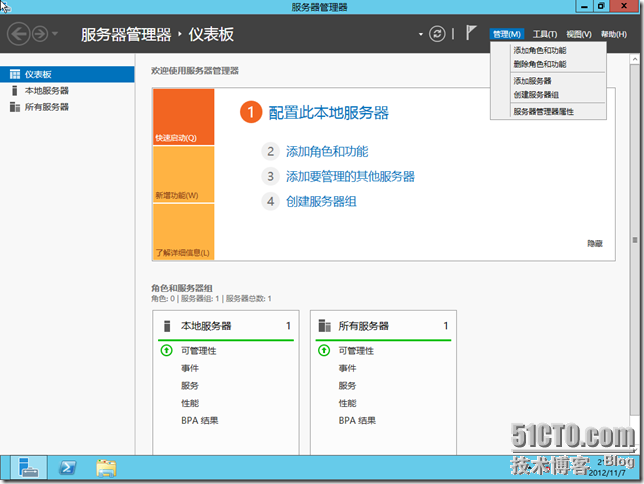Viewport: 644px width, 484px height.
Task: Click the back navigation arrow
Action: click(x=18, y=34)
